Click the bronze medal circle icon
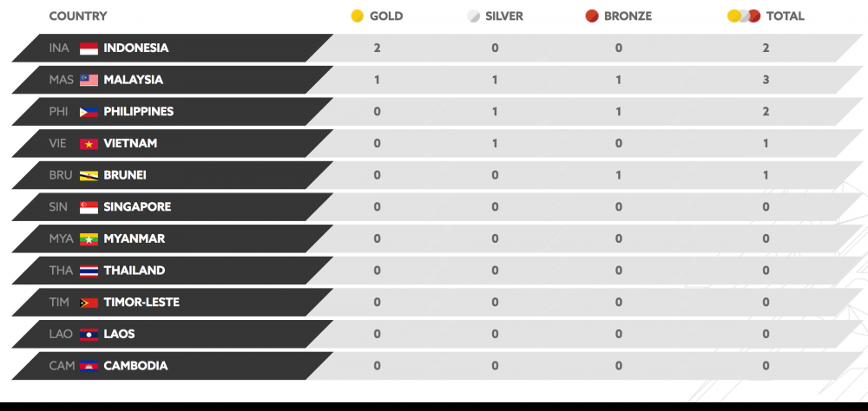The height and width of the screenshot is (411, 868). click(592, 16)
